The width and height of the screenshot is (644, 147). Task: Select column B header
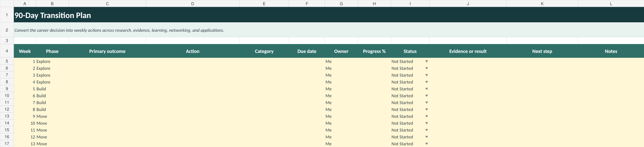[x=52, y=3]
